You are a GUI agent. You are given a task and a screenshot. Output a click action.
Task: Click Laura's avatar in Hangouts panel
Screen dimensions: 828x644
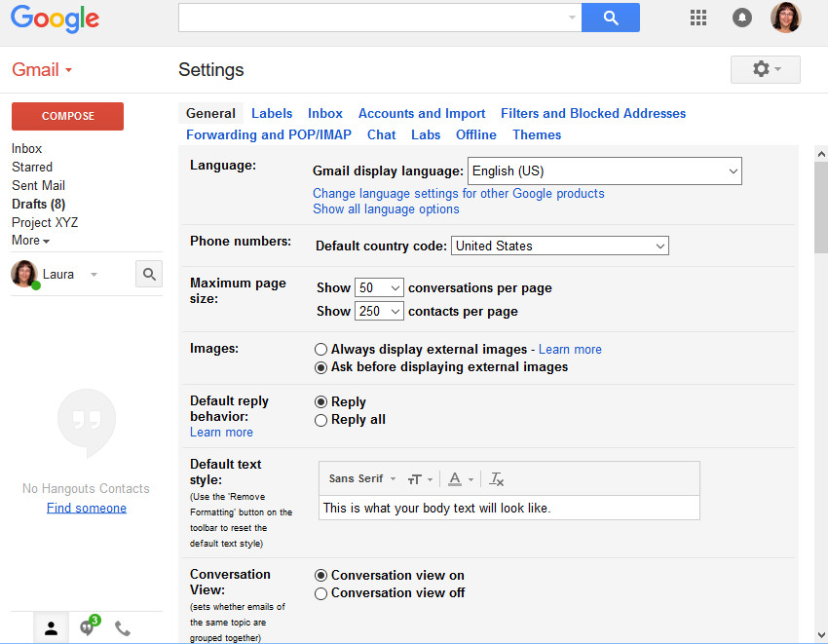(x=24, y=274)
